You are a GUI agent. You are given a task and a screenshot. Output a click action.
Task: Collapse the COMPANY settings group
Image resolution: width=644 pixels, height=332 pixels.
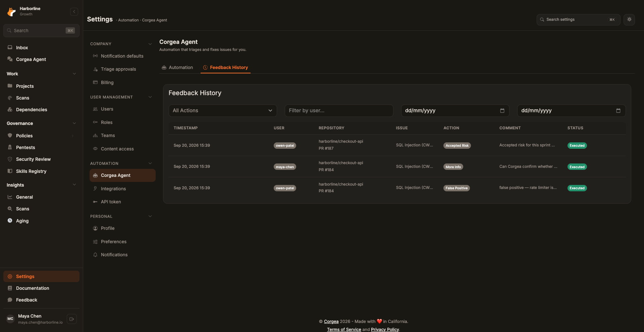coord(150,44)
